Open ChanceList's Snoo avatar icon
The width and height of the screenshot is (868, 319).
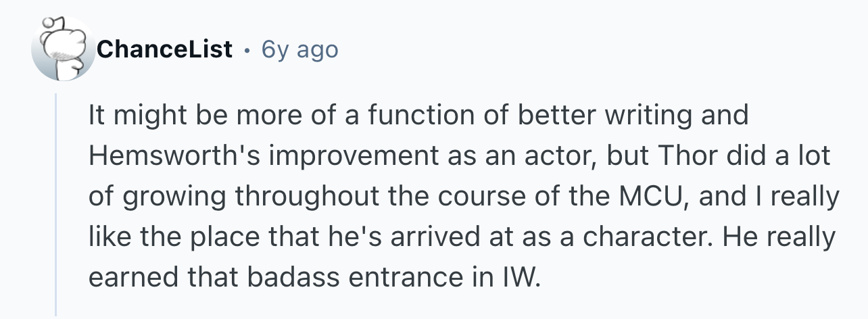coord(64,49)
